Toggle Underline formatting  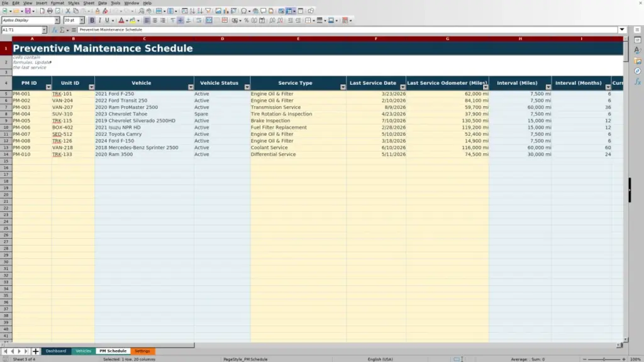[107, 21]
